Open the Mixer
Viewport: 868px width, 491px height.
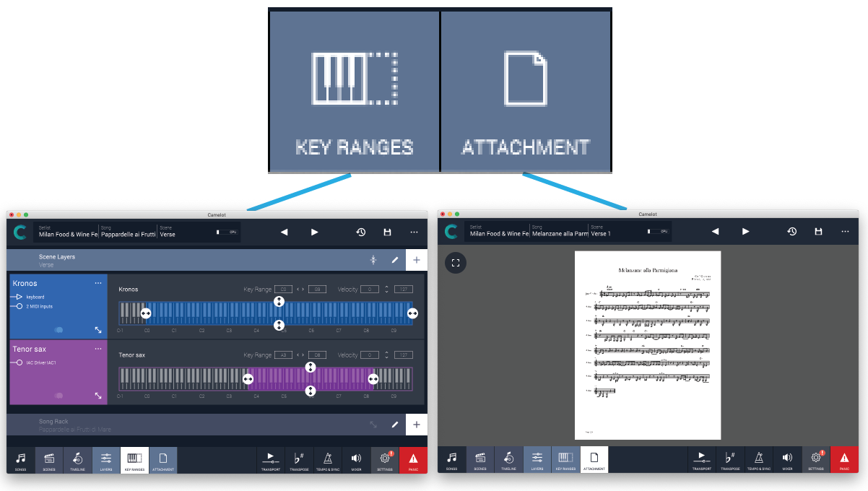[x=356, y=460]
